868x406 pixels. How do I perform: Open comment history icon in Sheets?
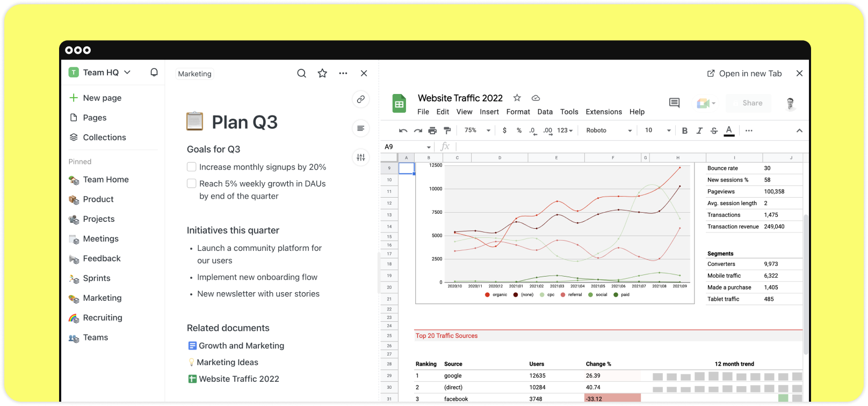tap(675, 103)
